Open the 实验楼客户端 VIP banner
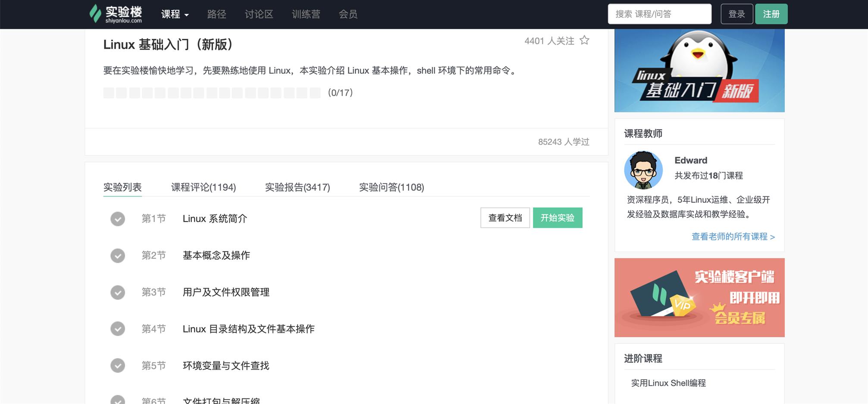 [699, 298]
